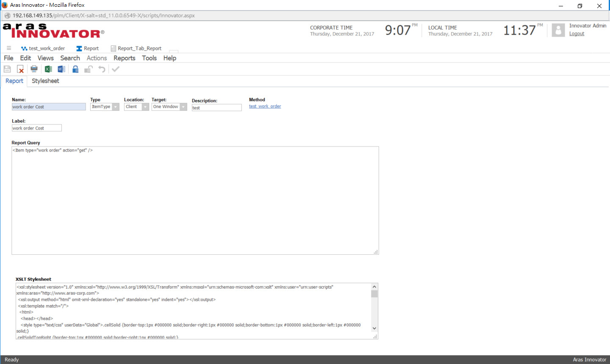Select the Stylesheet form tab

click(x=45, y=81)
